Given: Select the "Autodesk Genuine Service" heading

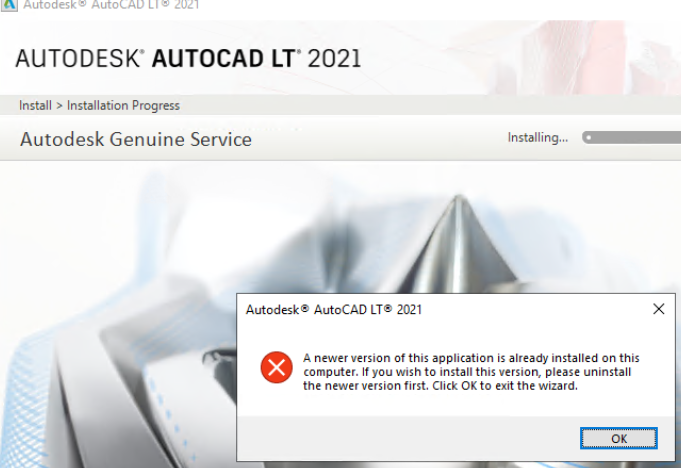Looking at the screenshot, I should [x=136, y=139].
